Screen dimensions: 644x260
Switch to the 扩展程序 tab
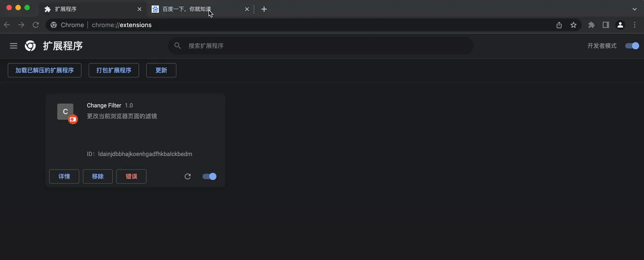(93, 9)
